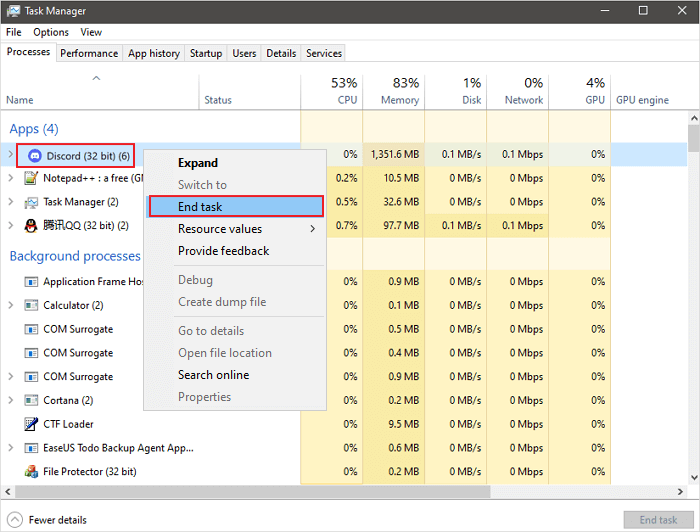Expand the Notepad++ process group
The height and width of the screenshot is (532, 700).
11,178
